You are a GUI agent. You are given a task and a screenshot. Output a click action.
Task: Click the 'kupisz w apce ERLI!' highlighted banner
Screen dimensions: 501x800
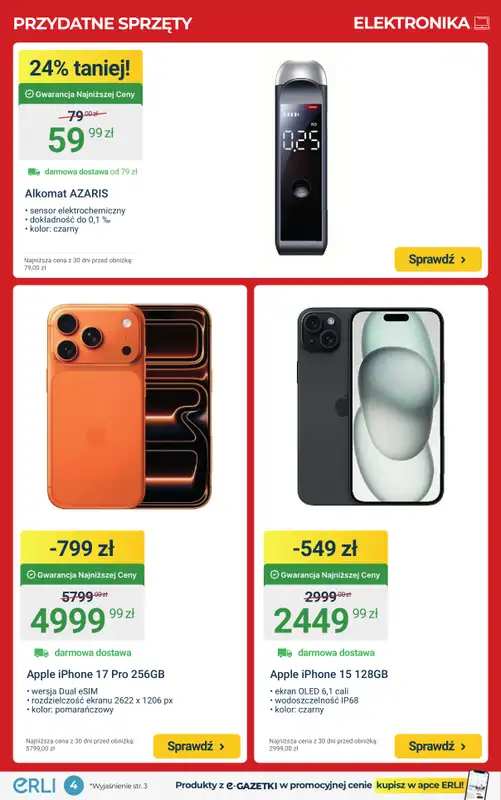[x=420, y=785]
